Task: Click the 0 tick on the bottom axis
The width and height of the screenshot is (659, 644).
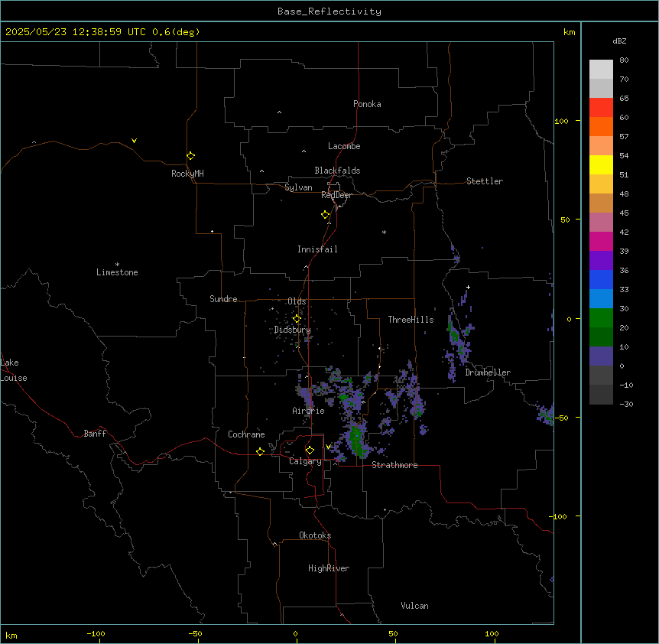Action: tap(295, 633)
